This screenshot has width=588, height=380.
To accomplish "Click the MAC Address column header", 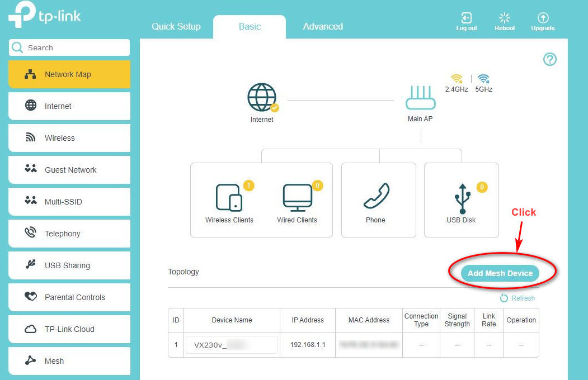I will (369, 320).
